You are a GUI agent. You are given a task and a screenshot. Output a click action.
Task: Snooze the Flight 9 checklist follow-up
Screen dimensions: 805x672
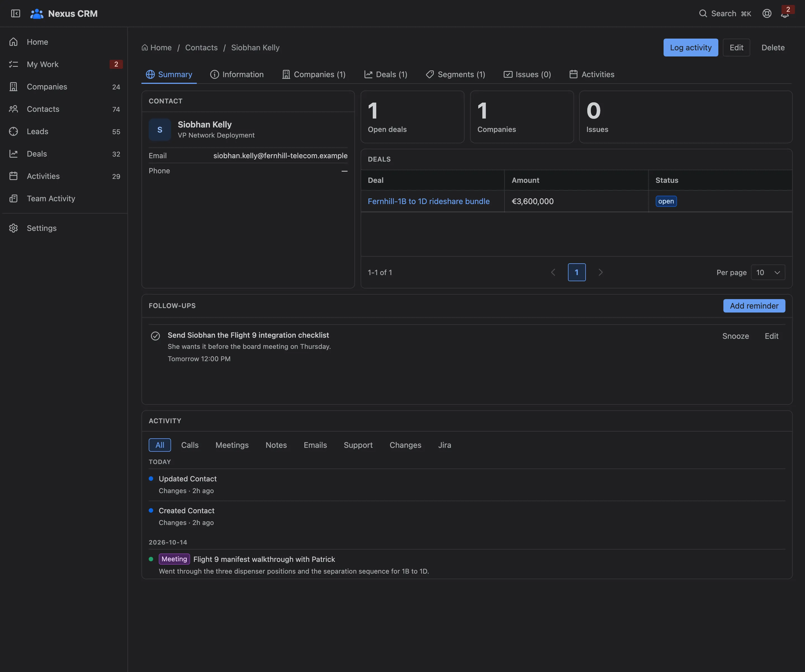(x=735, y=336)
